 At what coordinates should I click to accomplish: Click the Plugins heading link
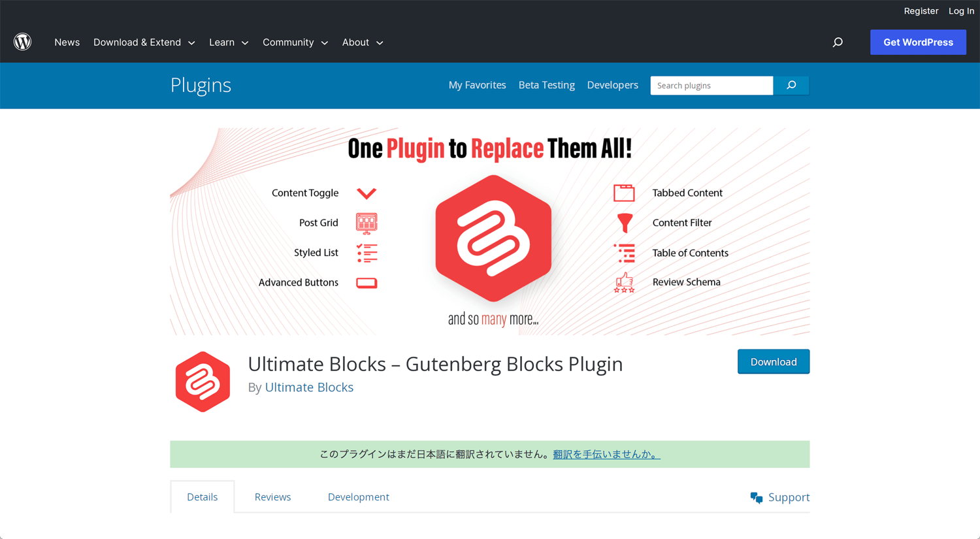(x=201, y=86)
